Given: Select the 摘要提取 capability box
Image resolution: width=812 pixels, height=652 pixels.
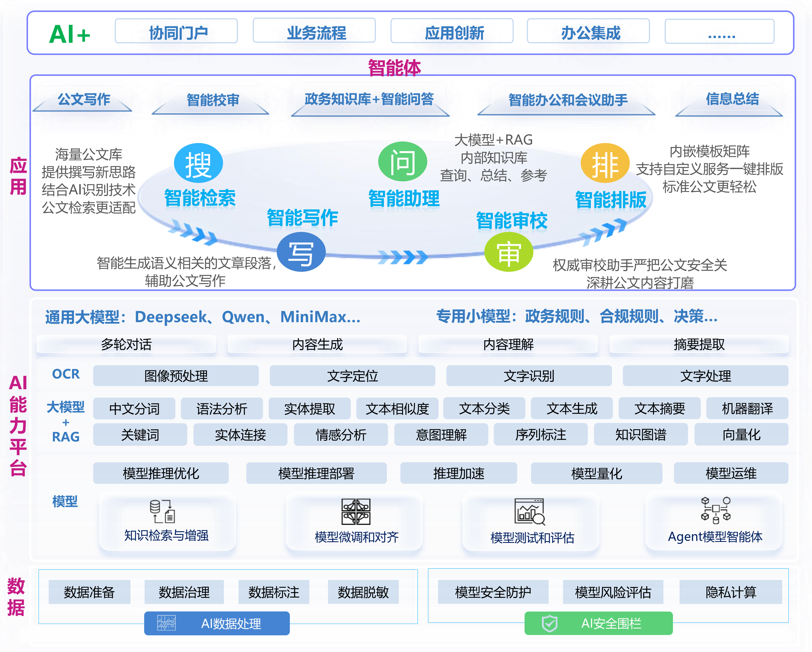Looking at the screenshot, I should (699, 345).
